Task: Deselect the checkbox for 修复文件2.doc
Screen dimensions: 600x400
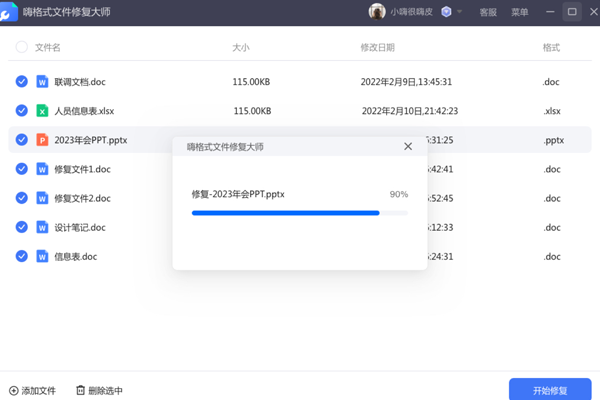Action: coord(22,198)
